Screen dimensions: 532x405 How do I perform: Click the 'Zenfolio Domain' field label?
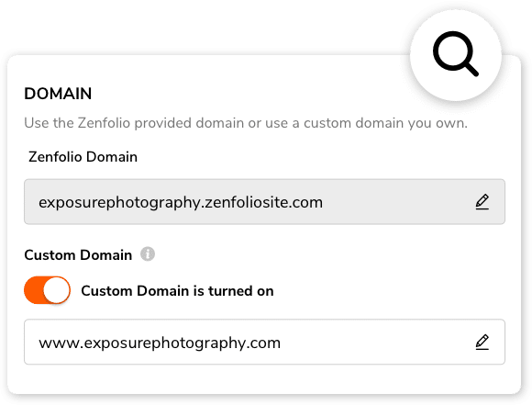[83, 157]
